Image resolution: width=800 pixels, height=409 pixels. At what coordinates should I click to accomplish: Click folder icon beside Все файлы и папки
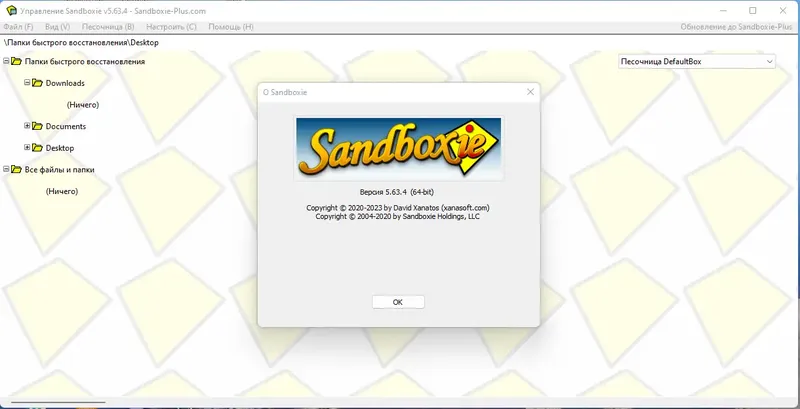pyautogui.click(x=16, y=169)
